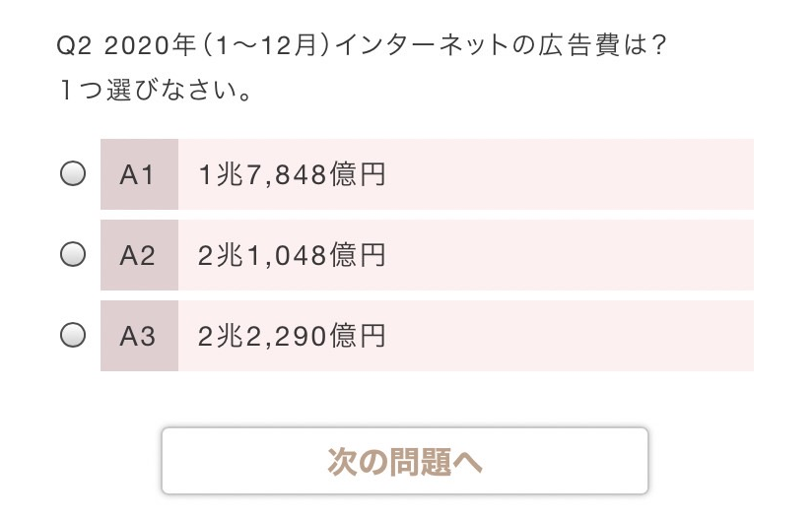Click the A3 label badge
This screenshot has width=812, height=517.
click(139, 336)
